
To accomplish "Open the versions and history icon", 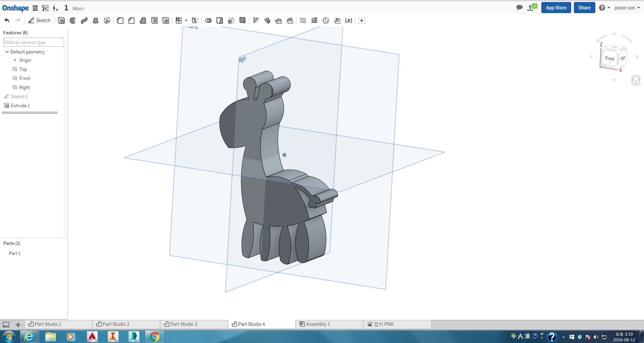I will [x=45, y=8].
